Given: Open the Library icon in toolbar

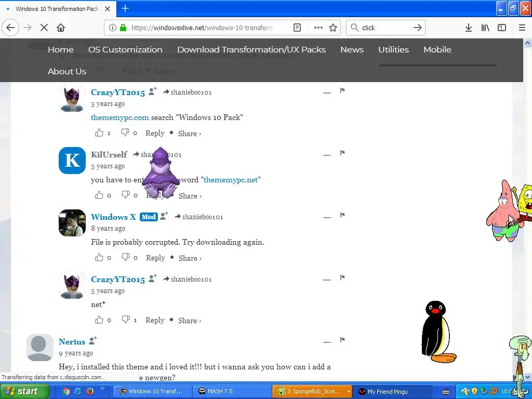Looking at the screenshot, I should coord(485,28).
